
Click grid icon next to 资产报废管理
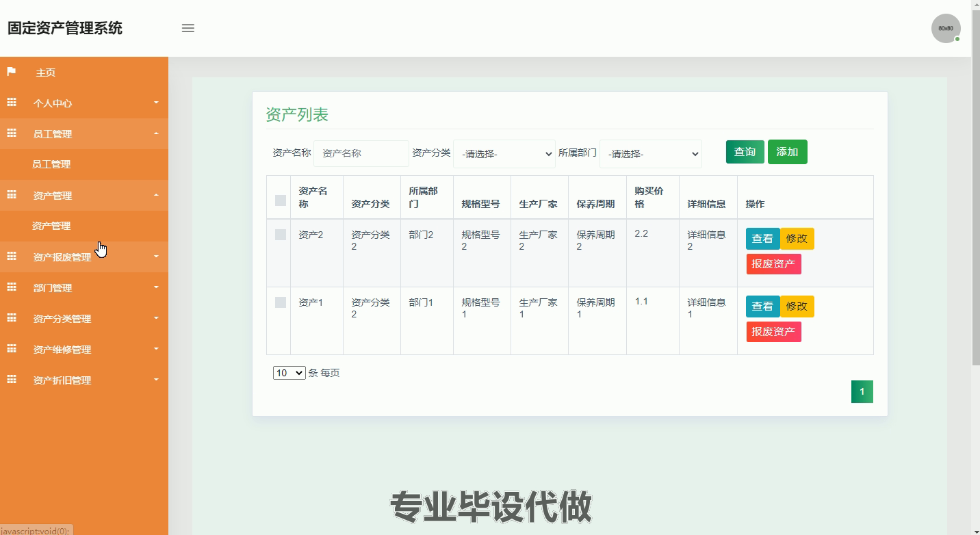click(11, 257)
